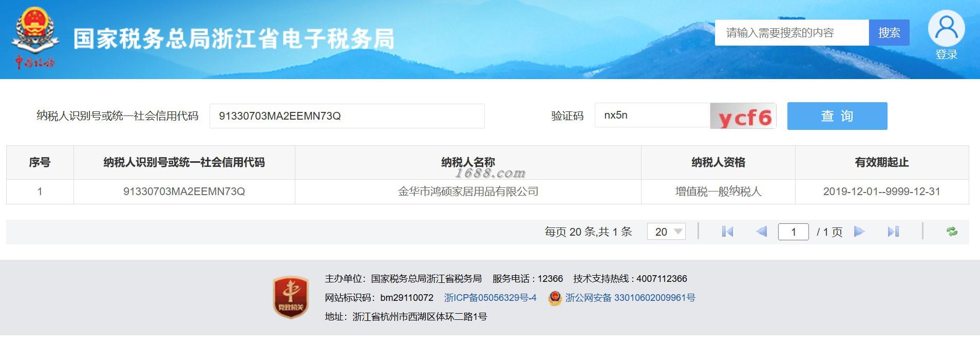The height and width of the screenshot is (344, 980).
Task: Go to last page arrow icon
Action: (893, 232)
